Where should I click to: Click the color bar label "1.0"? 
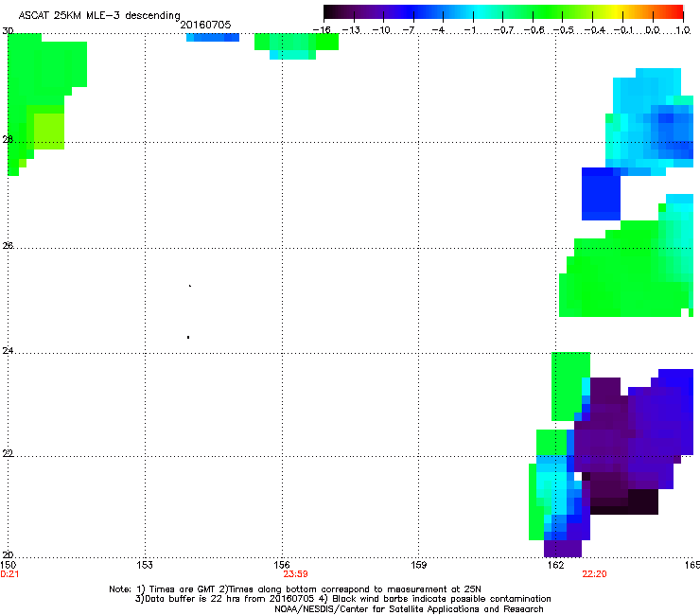tap(683, 30)
